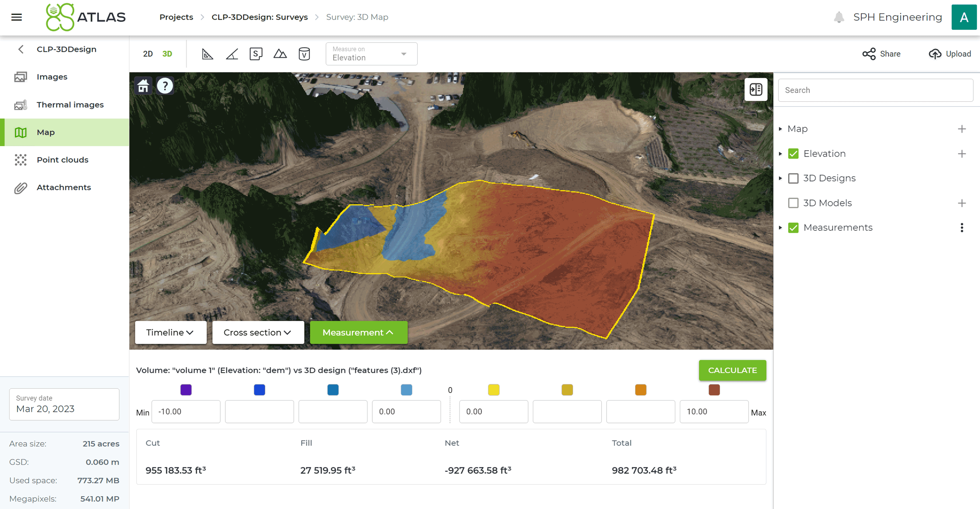
Task: Expand the Cross section panel
Action: click(x=258, y=332)
